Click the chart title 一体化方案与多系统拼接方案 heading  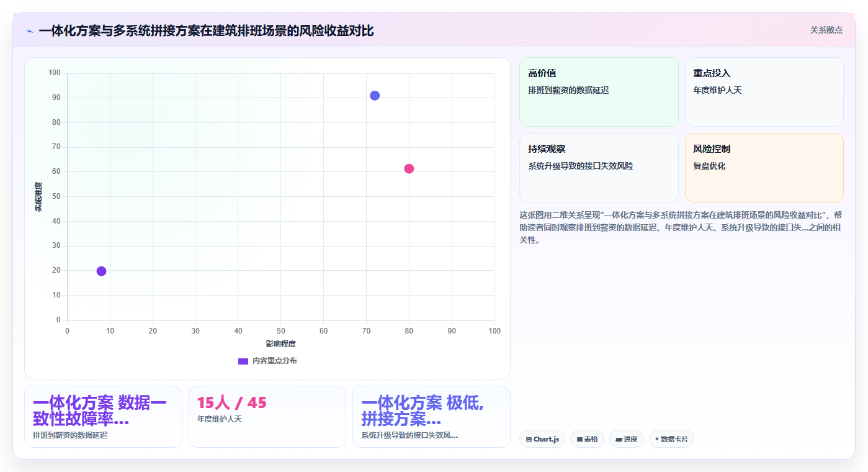click(x=206, y=30)
